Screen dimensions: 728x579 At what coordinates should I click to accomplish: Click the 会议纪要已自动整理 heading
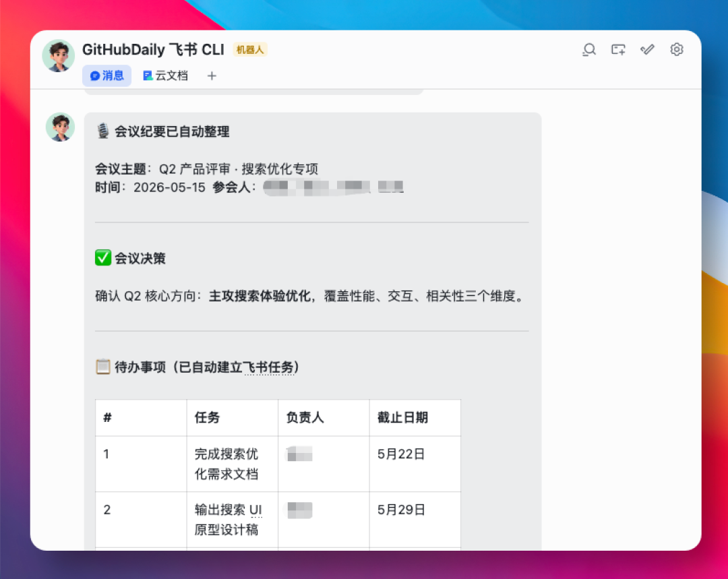[172, 131]
